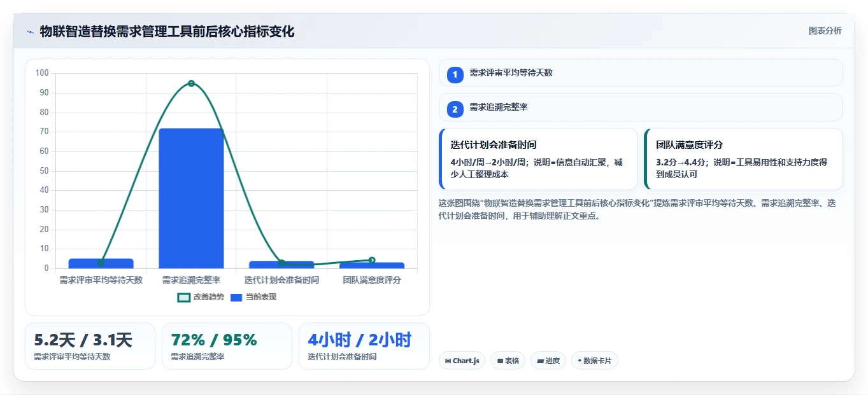Click the 表格 tag

(x=508, y=361)
